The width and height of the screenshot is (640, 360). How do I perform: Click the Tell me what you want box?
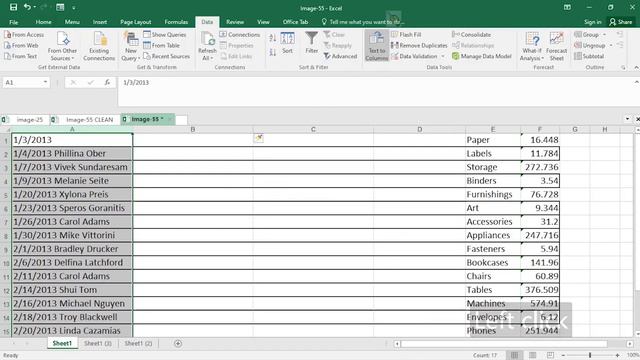(x=362, y=22)
